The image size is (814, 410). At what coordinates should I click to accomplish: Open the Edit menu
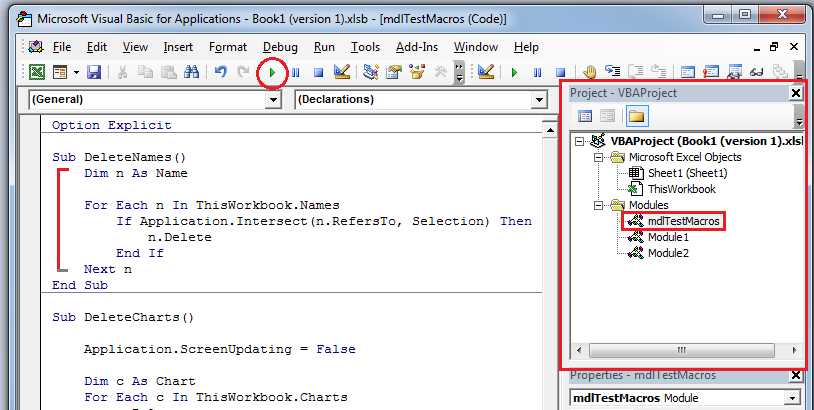click(97, 47)
